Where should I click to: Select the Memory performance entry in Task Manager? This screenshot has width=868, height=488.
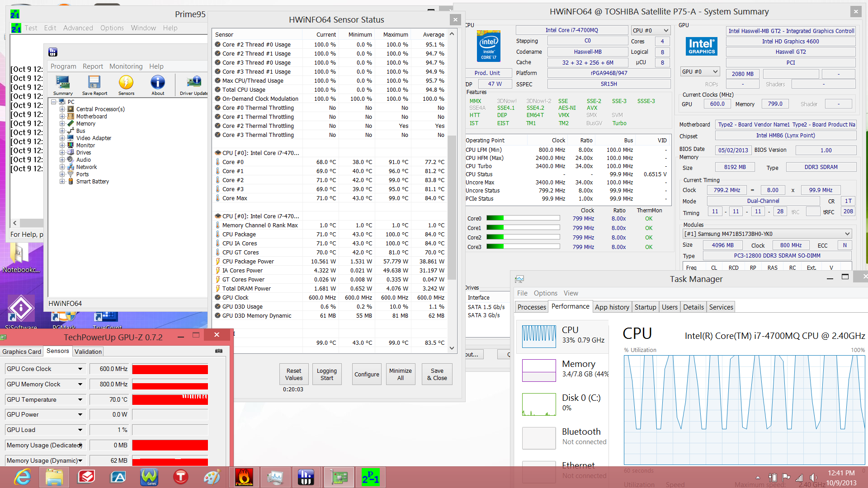[563, 370]
